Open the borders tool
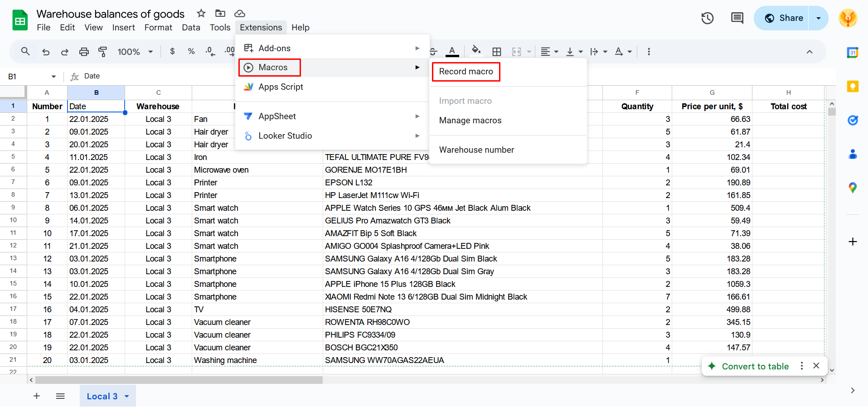This screenshot has height=407, width=868. [x=497, y=52]
